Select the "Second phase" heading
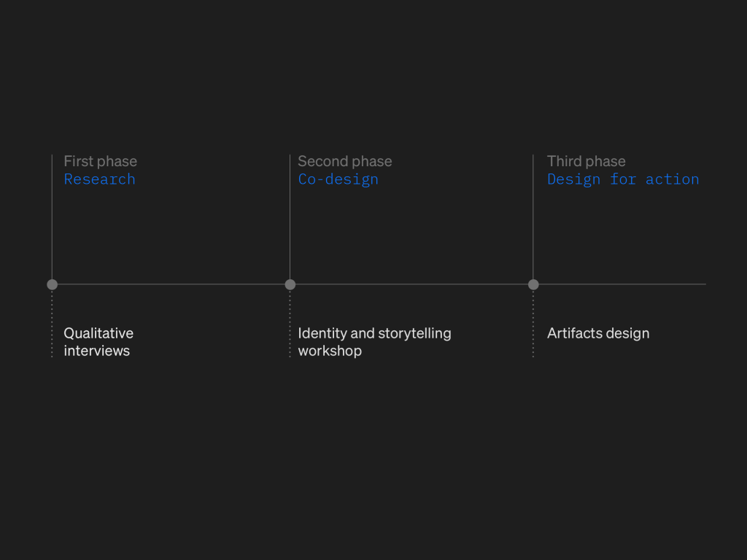 point(344,161)
